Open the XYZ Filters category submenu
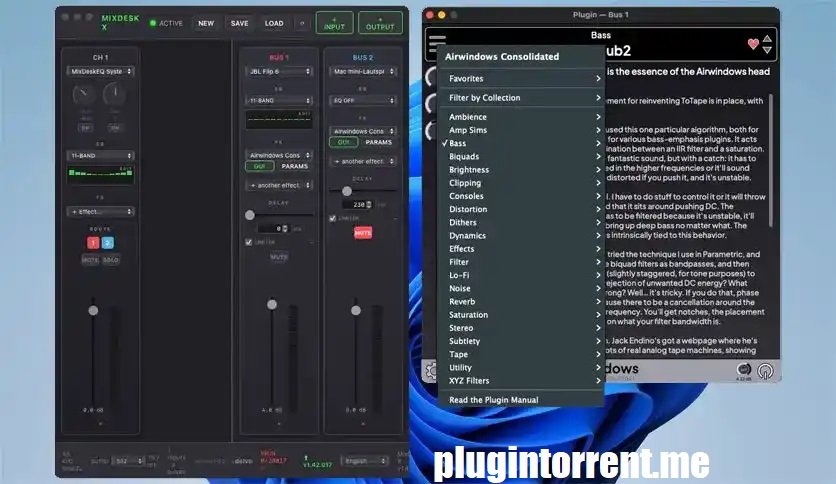 521,381
